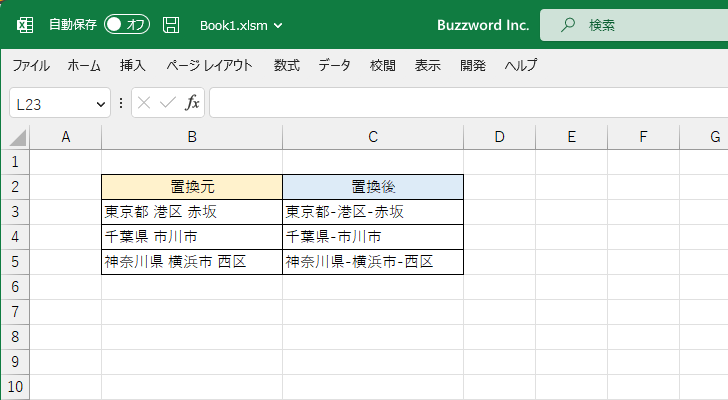Select row 10 header
Screen dimensions: 728x400
(15, 387)
